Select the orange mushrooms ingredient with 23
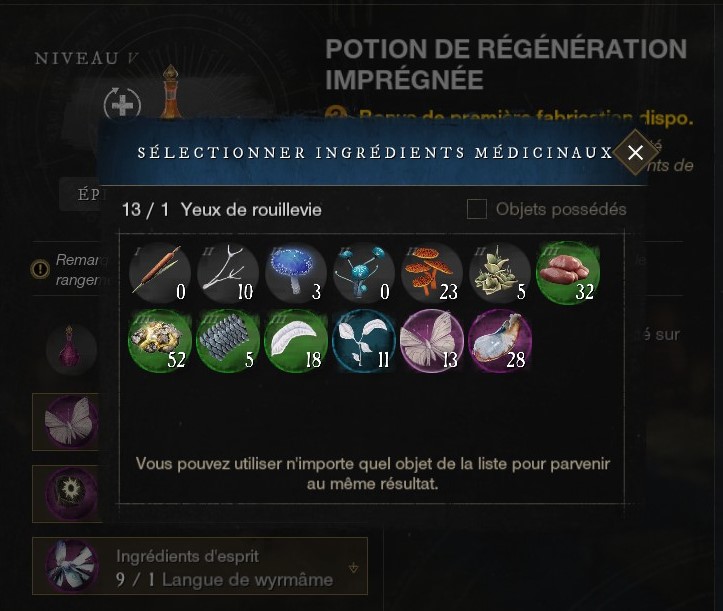 pos(432,273)
